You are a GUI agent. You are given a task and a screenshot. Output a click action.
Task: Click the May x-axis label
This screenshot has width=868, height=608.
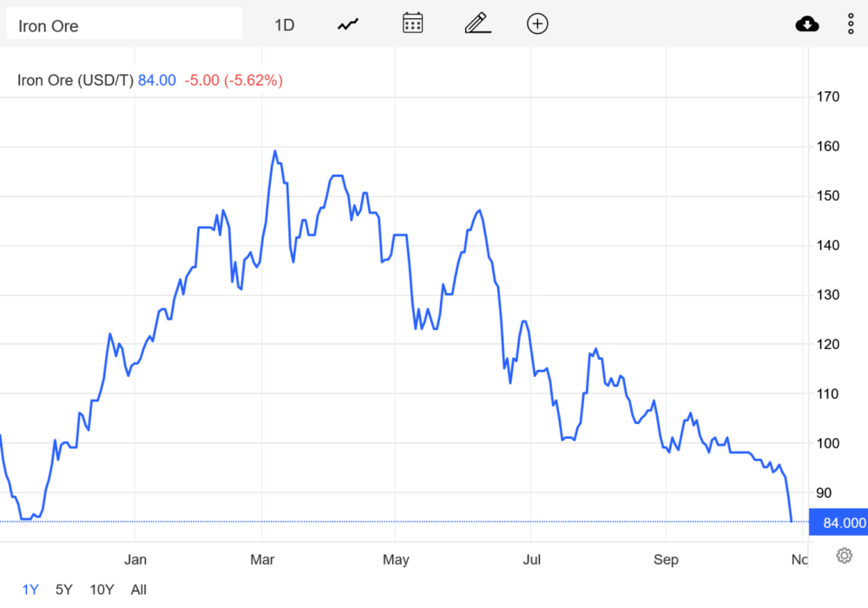[396, 559]
